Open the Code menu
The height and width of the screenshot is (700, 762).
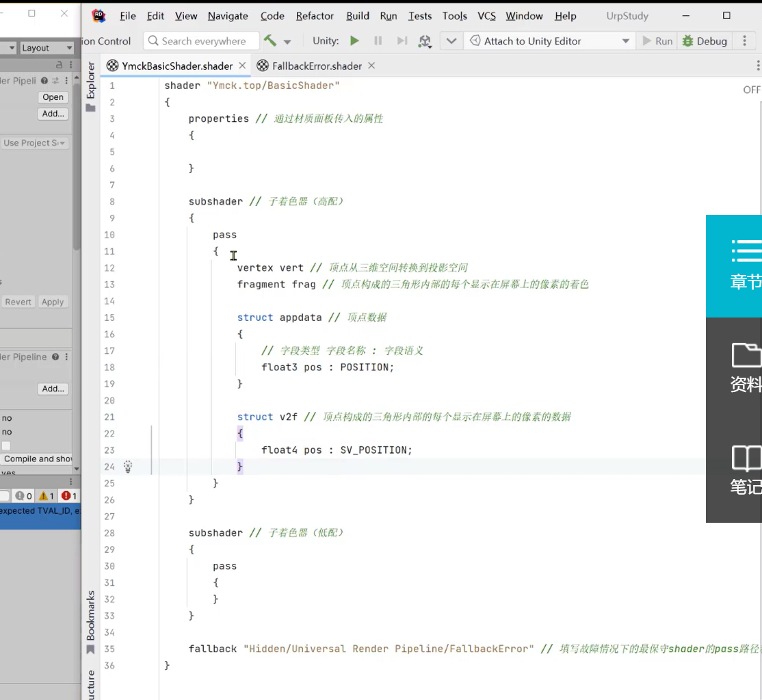[x=272, y=16]
